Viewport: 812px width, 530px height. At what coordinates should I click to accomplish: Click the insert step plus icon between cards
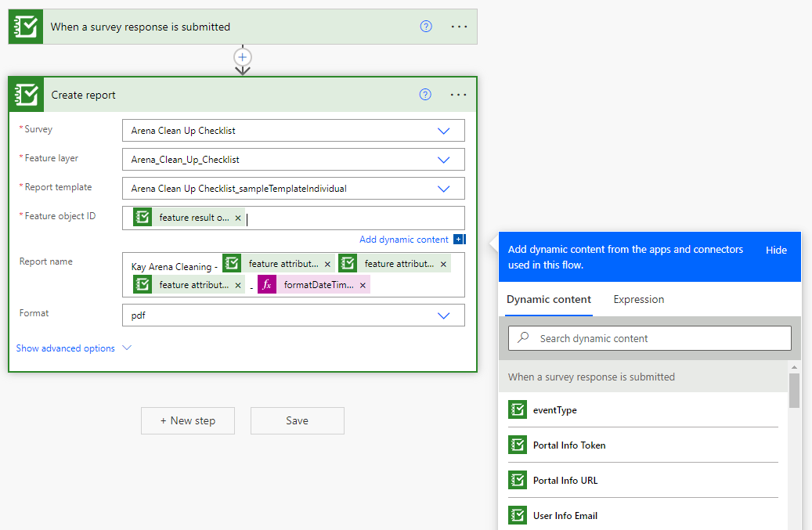242,56
